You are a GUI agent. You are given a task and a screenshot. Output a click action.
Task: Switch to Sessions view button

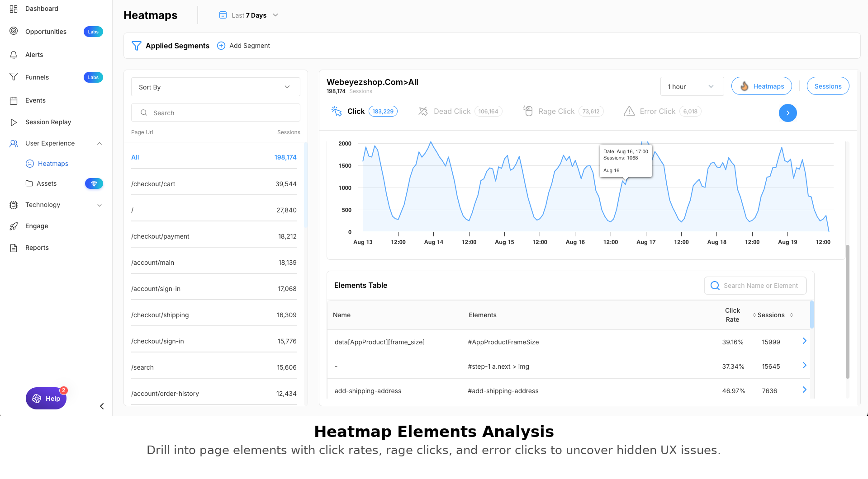tap(828, 86)
